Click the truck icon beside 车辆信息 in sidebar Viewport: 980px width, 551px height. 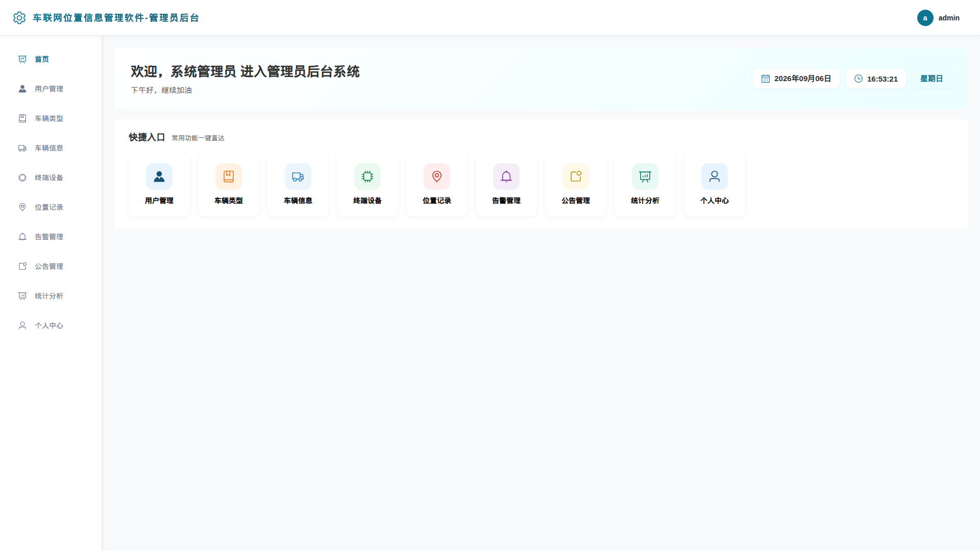pyautogui.click(x=22, y=148)
